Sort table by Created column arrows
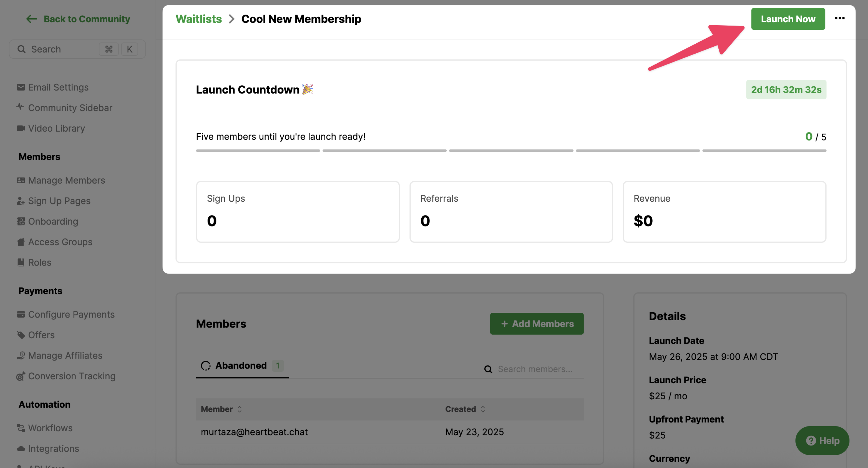 [483, 409]
